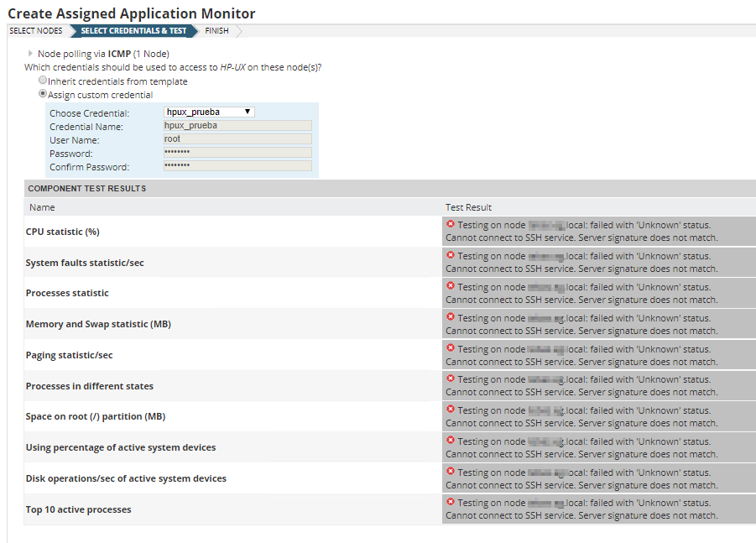Click 'Space on root (/) partition (MB)' name

[96, 416]
